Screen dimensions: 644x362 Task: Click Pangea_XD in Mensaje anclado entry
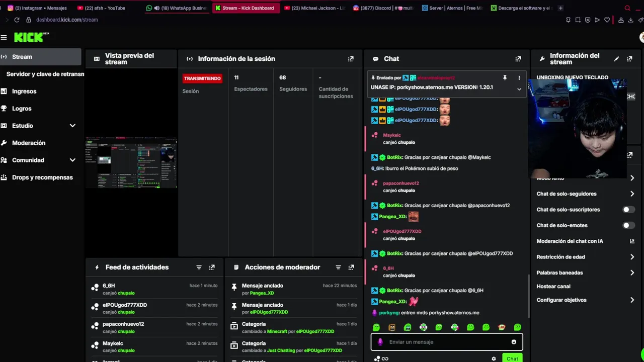(x=262, y=293)
